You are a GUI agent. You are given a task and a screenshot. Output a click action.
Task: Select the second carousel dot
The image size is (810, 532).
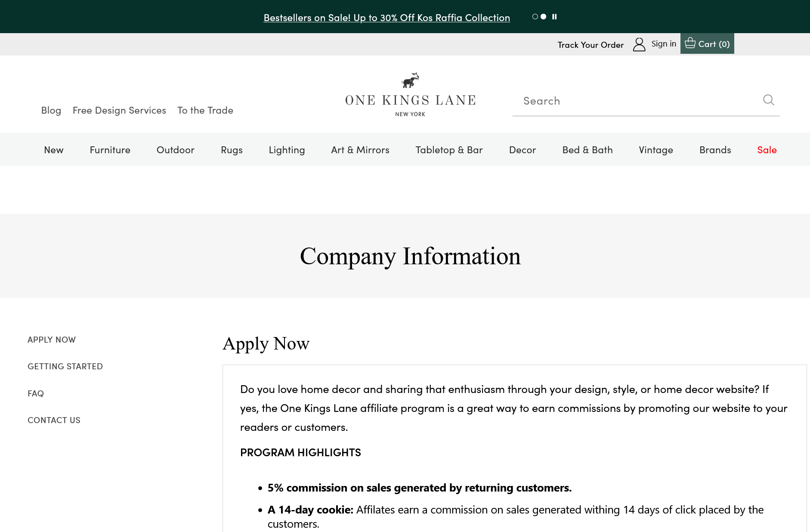tap(544, 17)
